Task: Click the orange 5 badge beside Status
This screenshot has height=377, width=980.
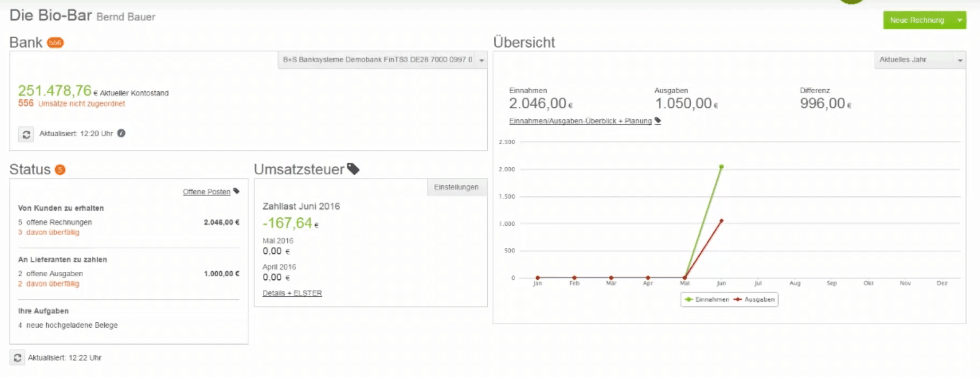Action: click(x=60, y=170)
